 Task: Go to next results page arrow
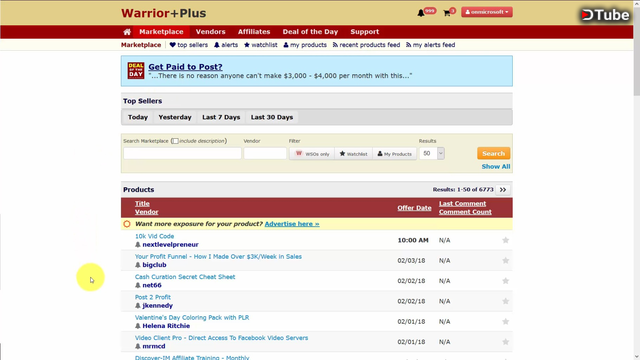tap(503, 190)
